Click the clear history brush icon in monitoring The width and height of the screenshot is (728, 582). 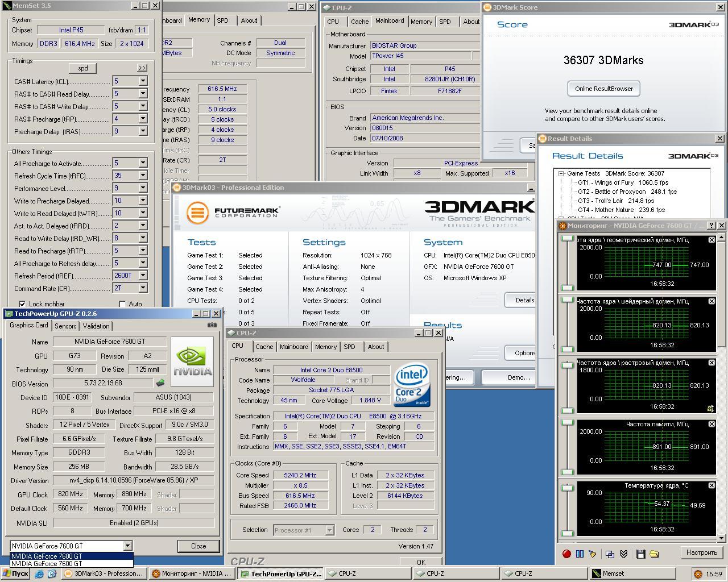tap(593, 554)
